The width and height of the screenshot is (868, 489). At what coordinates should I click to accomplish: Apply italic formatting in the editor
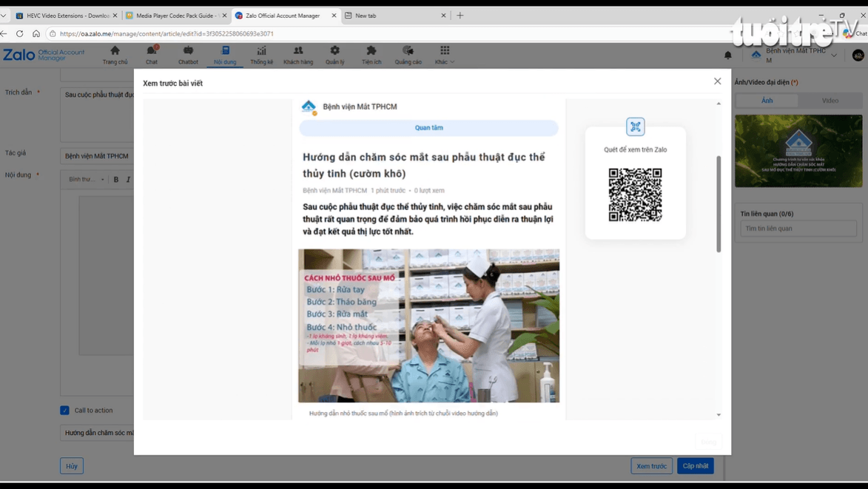(x=127, y=179)
